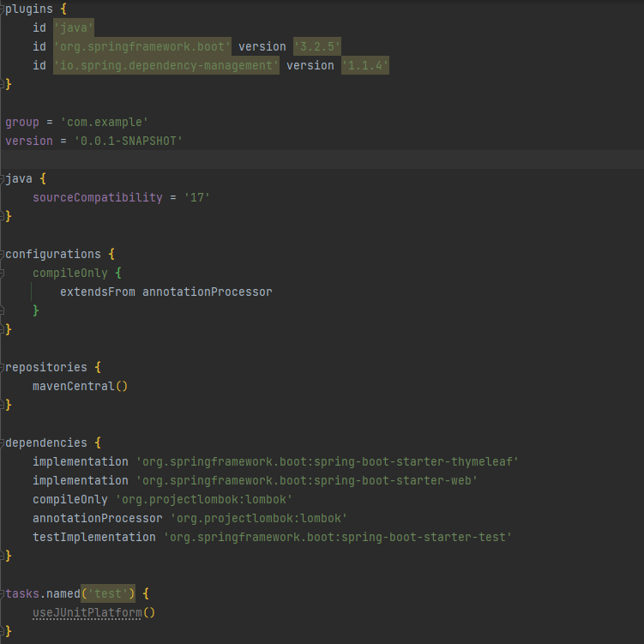Click the highlighted 'test' string
This screenshot has width=644, height=644.
coord(108,593)
